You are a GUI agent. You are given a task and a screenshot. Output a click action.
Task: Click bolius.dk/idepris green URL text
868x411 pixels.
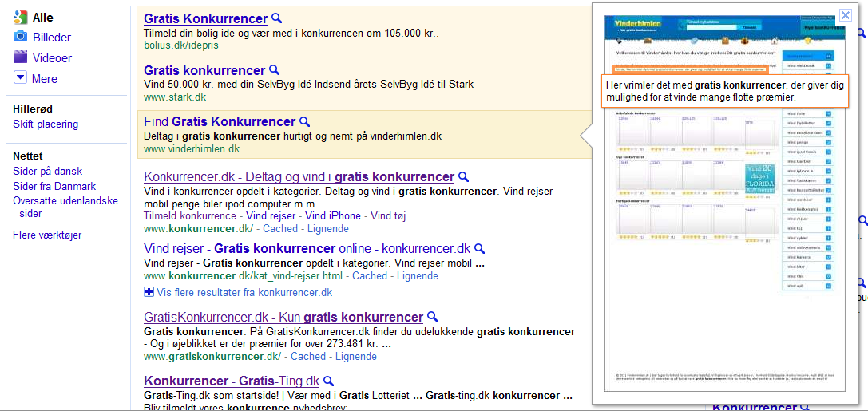point(181,45)
